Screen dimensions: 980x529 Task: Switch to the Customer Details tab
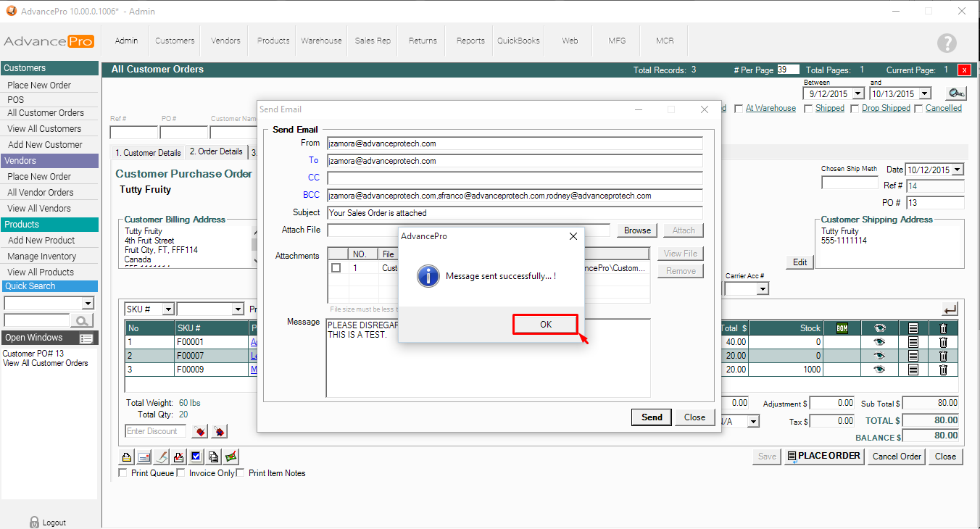[148, 152]
